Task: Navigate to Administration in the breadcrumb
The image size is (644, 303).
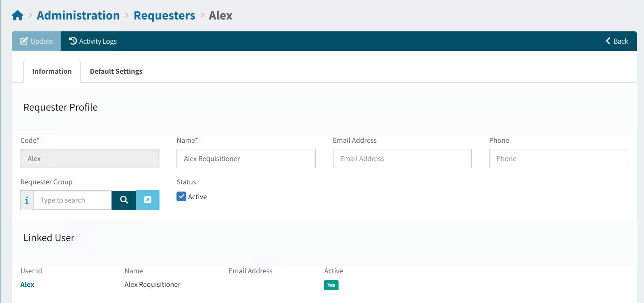Action: 78,16
